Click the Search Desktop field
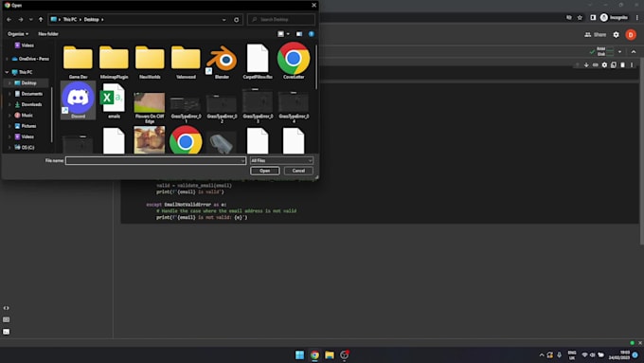 281,19
